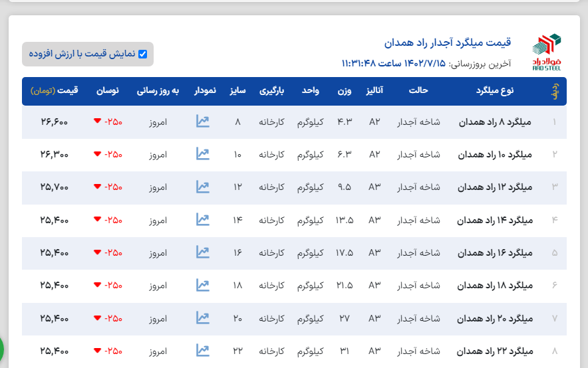Click the سایز column header
588x368 pixels.
point(238,90)
